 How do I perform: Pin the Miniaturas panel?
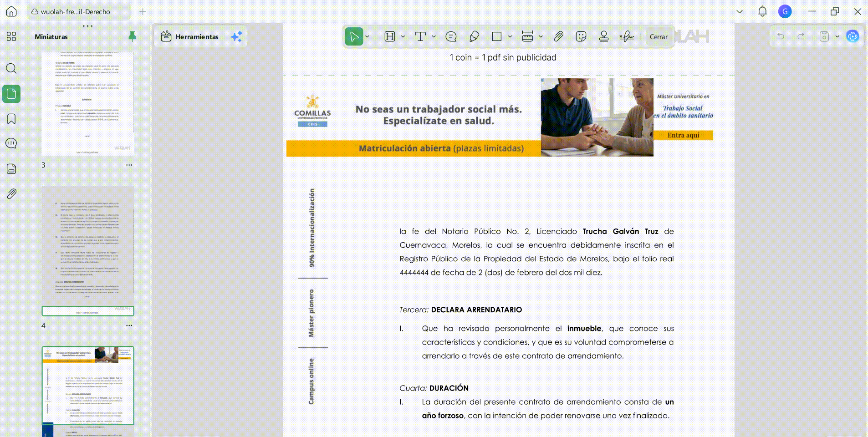132,36
